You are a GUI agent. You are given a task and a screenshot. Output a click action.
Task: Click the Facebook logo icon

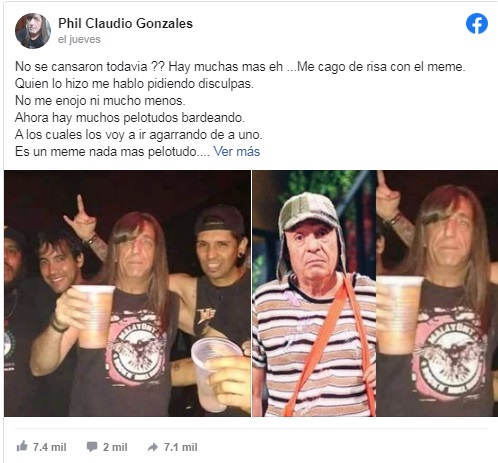point(477,24)
